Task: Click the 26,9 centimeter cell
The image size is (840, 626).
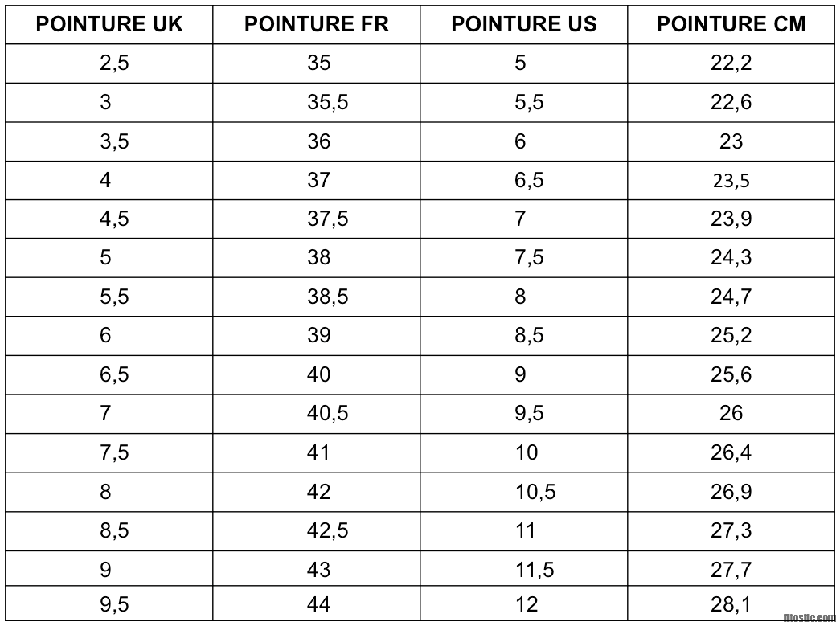Action: [x=731, y=492]
